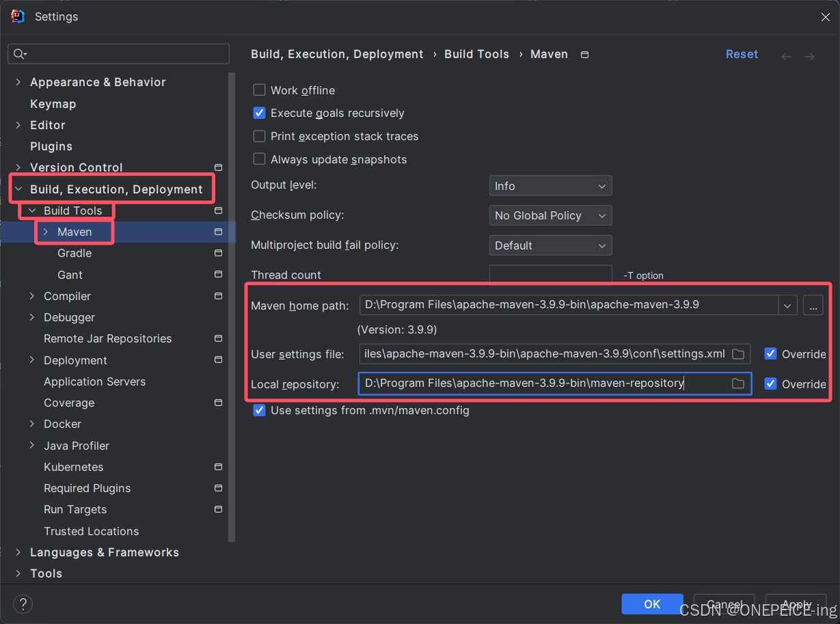Expand the Languages & Frameworks section

tap(18, 552)
